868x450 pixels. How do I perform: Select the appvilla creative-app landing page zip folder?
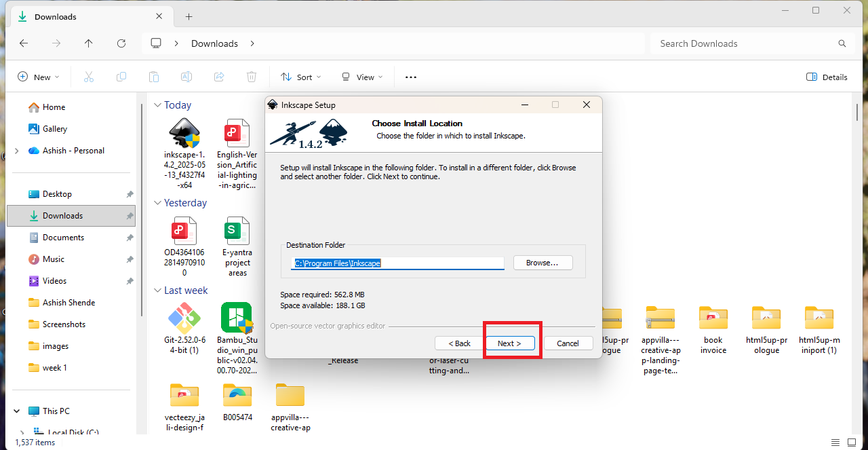tap(660, 318)
